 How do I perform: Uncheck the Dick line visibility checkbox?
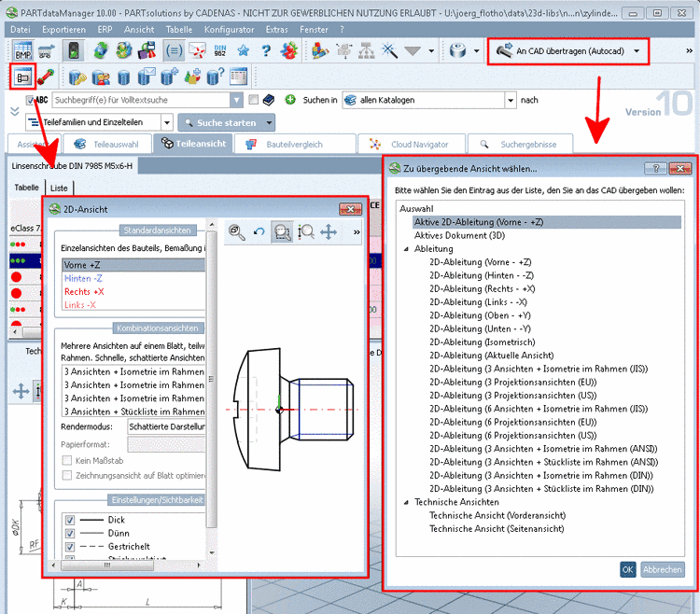tap(70, 520)
